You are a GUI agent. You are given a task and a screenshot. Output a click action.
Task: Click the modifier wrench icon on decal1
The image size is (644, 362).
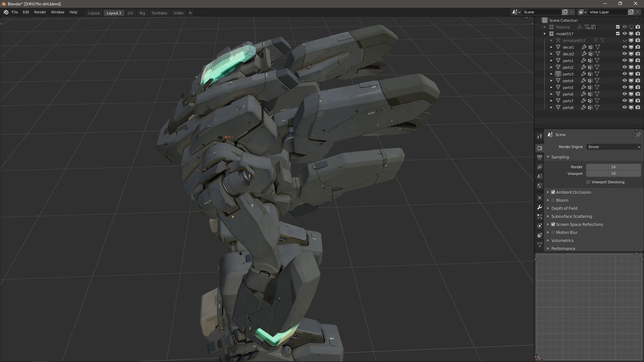tap(584, 47)
